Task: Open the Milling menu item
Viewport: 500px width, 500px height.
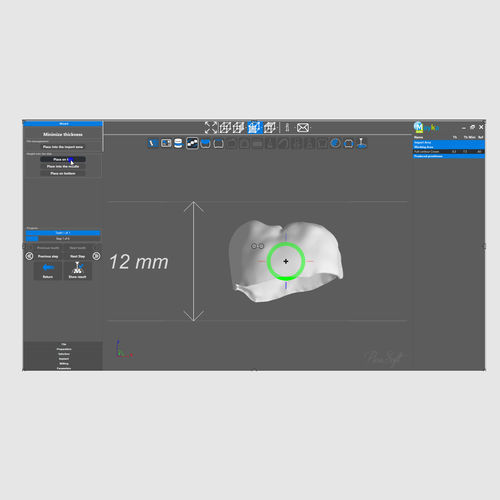Action: [64, 364]
